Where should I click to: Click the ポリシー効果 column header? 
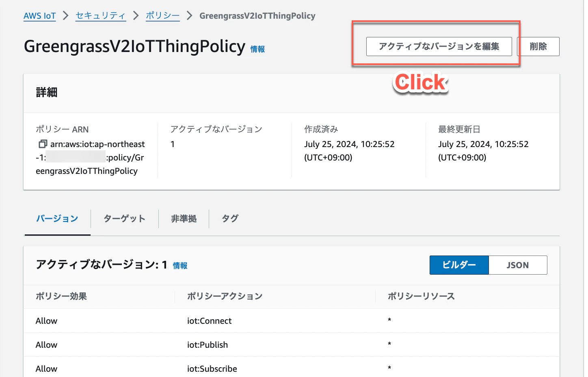pos(61,297)
